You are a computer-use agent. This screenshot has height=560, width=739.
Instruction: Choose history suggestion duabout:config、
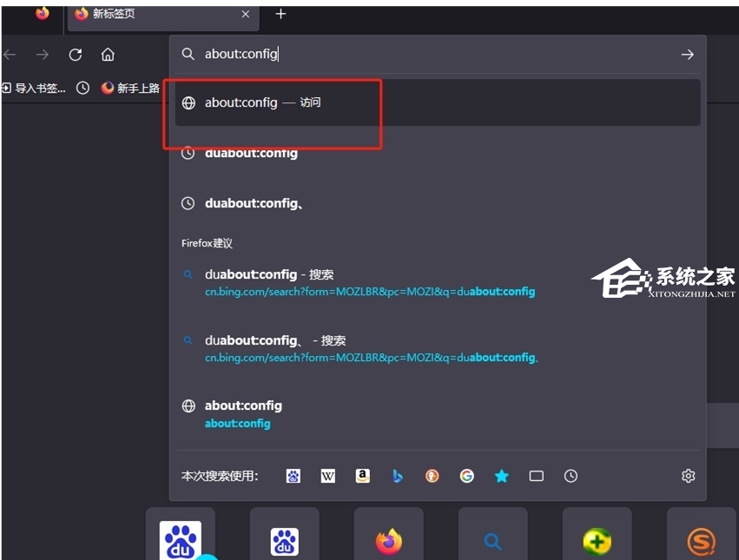pos(438,203)
